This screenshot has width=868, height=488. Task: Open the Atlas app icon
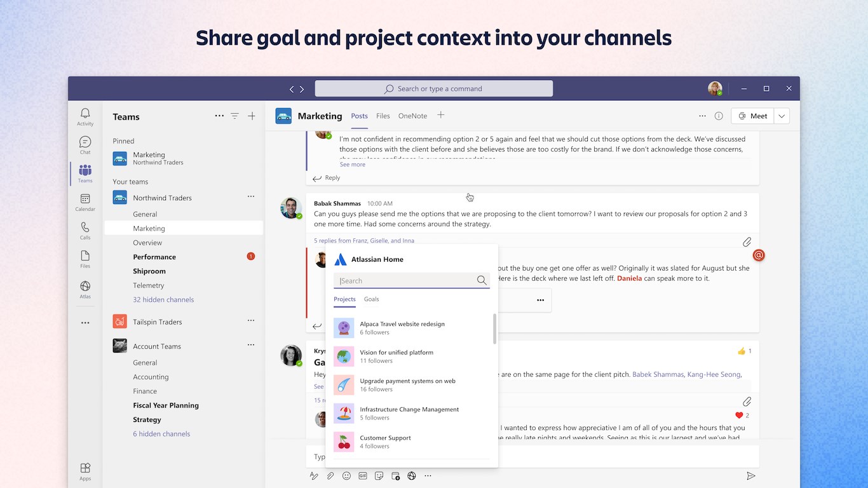(x=85, y=289)
